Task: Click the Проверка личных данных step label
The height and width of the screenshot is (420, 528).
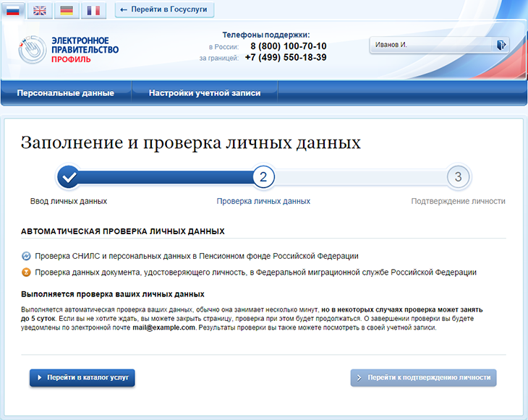Action: (263, 201)
